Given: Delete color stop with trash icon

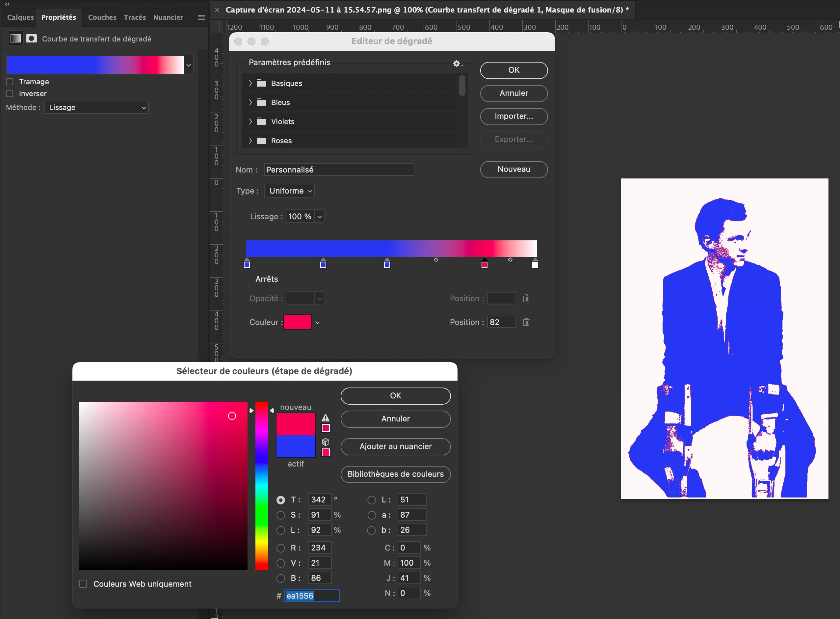Looking at the screenshot, I should 526,322.
